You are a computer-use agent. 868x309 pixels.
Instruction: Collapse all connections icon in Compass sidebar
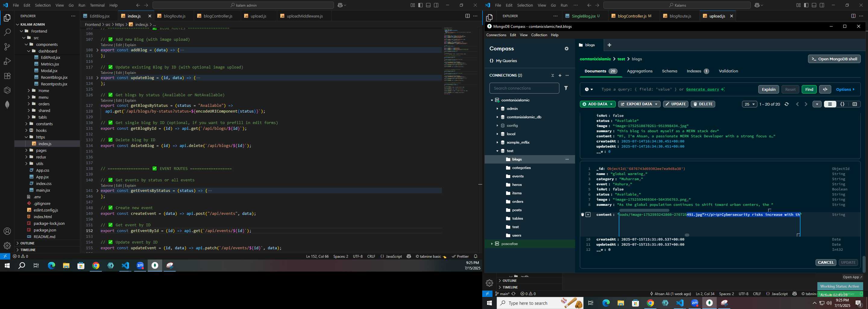point(553,75)
